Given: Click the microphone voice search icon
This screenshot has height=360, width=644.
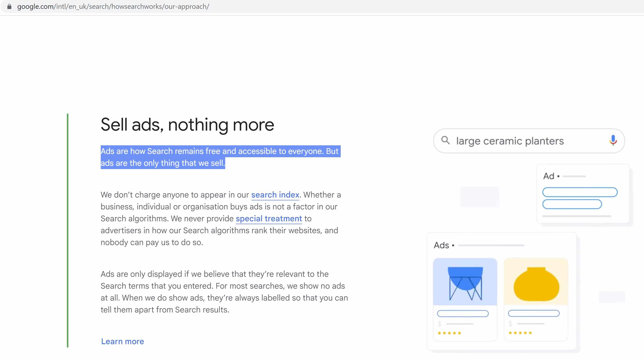Looking at the screenshot, I should point(613,140).
